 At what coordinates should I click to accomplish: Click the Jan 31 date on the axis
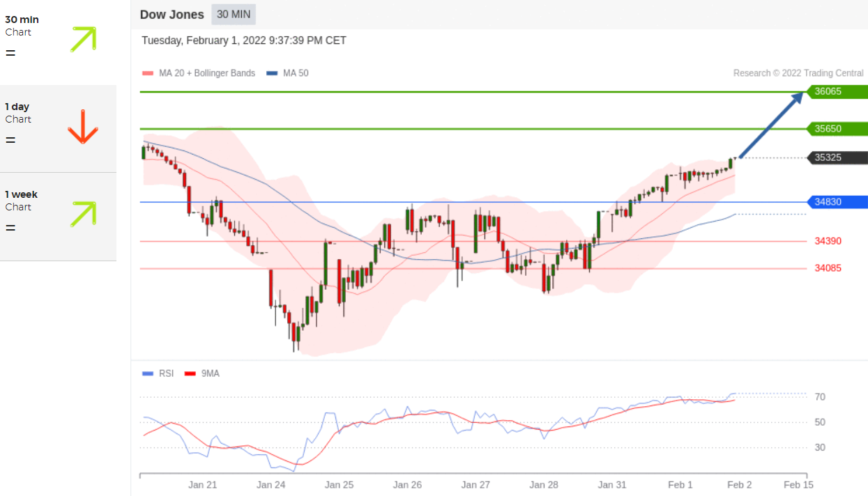pos(612,485)
